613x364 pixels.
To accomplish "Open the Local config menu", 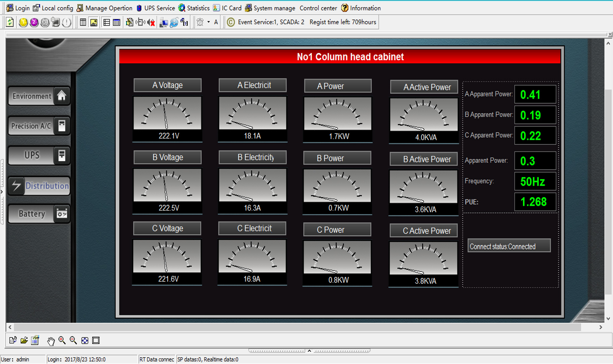I will click(x=53, y=8).
